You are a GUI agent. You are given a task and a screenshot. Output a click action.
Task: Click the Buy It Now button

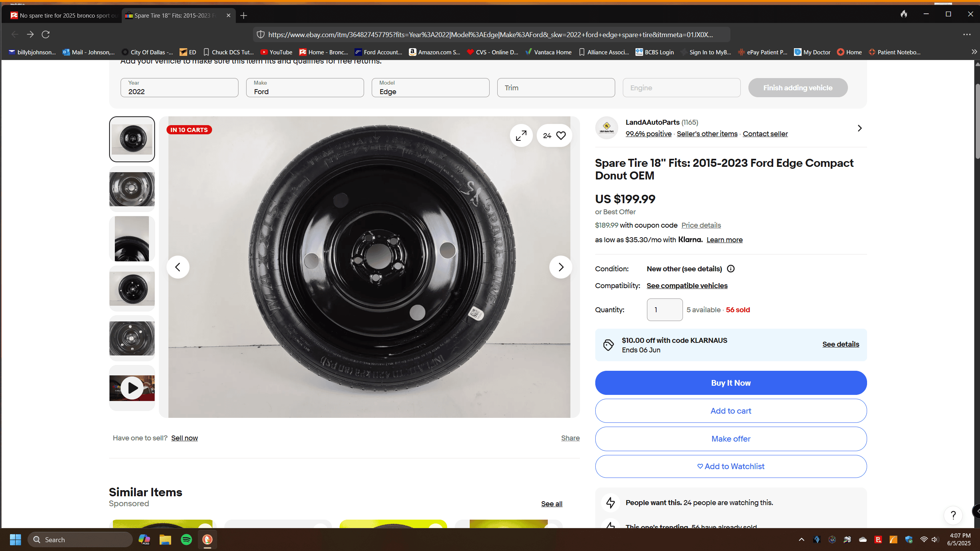coord(731,383)
